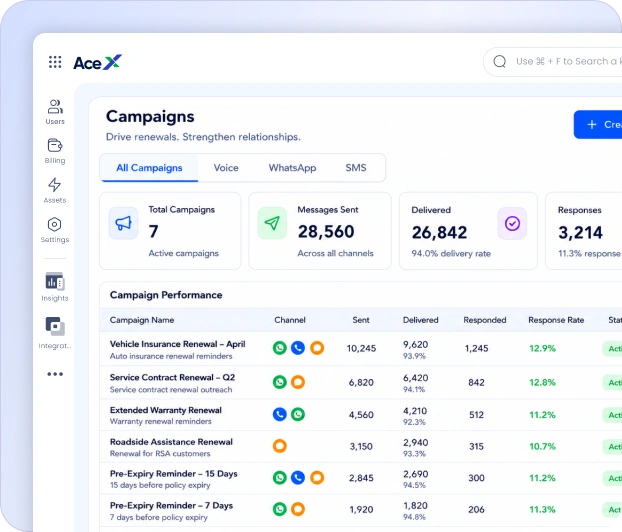This screenshot has width=622, height=532.
Task: Open Extended Warranty Renewal campaign
Action: tap(165, 410)
